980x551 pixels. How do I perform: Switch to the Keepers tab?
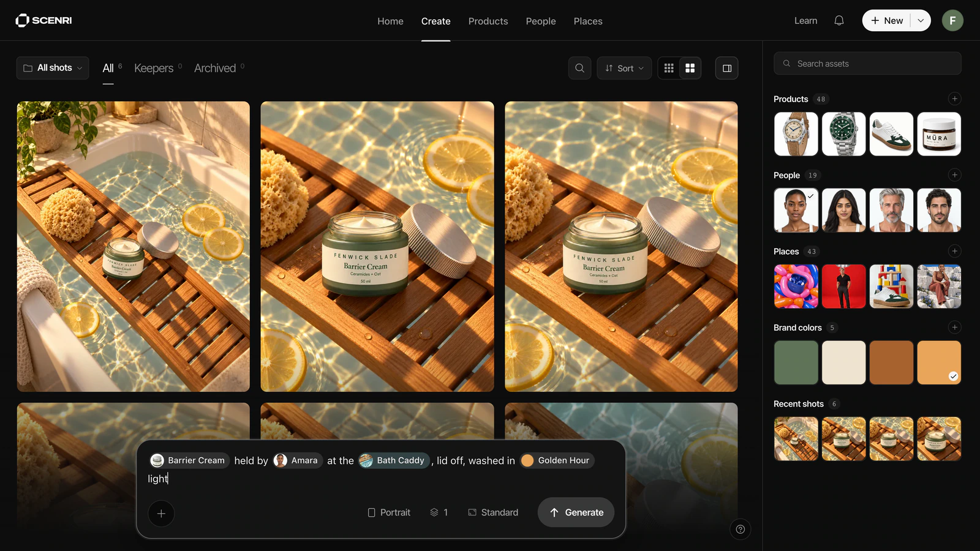(x=154, y=68)
